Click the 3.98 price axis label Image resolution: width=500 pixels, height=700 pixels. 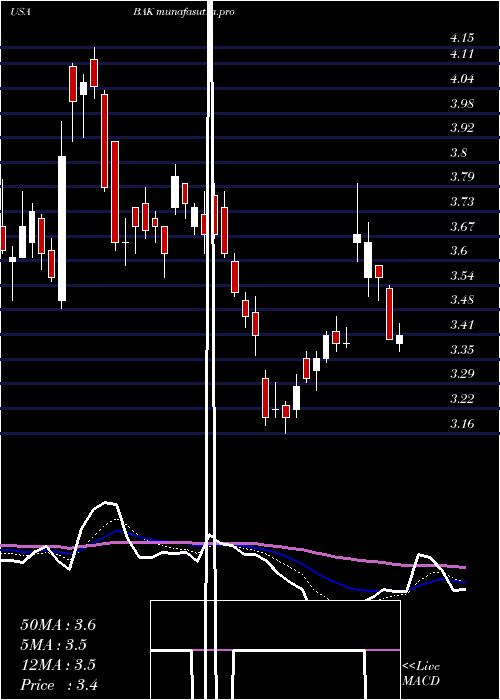pyautogui.click(x=462, y=104)
